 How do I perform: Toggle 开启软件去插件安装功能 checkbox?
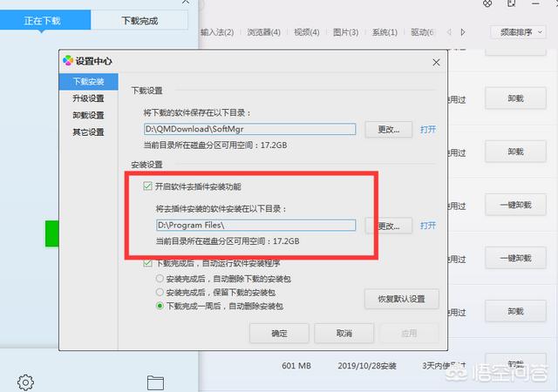click(x=147, y=186)
